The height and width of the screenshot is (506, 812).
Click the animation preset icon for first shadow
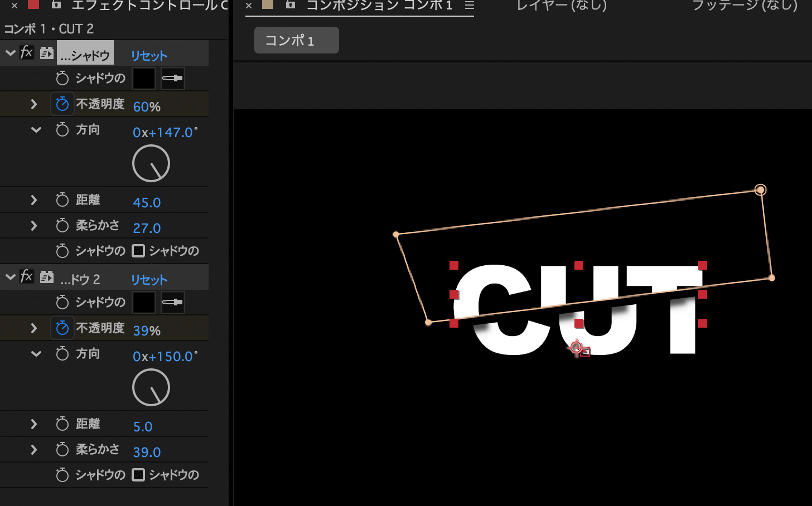[x=47, y=53]
